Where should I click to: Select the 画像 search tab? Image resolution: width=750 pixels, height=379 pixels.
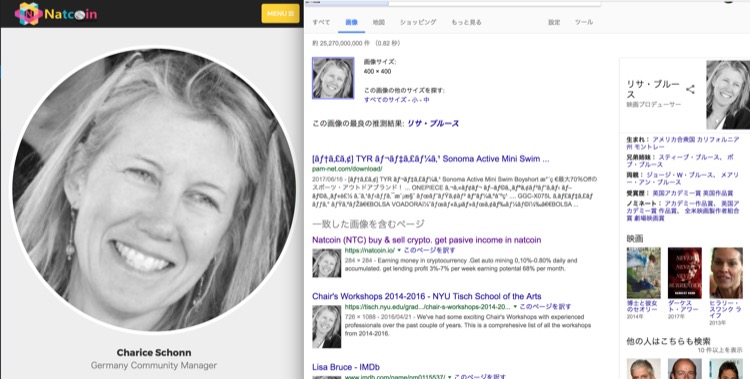352,22
